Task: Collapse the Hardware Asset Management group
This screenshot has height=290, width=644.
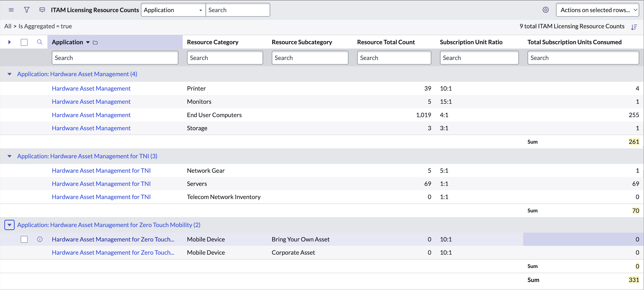Action: [9, 74]
